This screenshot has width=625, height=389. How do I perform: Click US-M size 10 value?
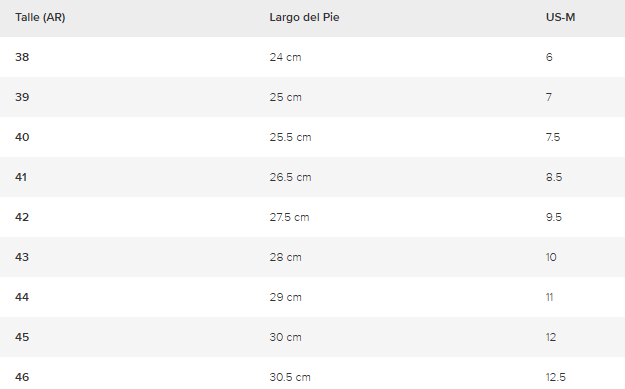click(x=551, y=257)
